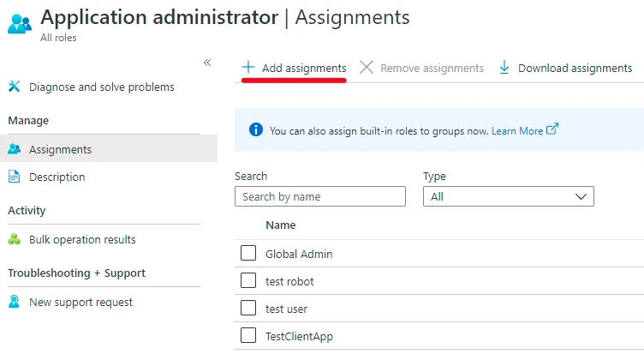Click the Application administrator role icon
Viewport: 644px width, 354px height.
pos(19,22)
